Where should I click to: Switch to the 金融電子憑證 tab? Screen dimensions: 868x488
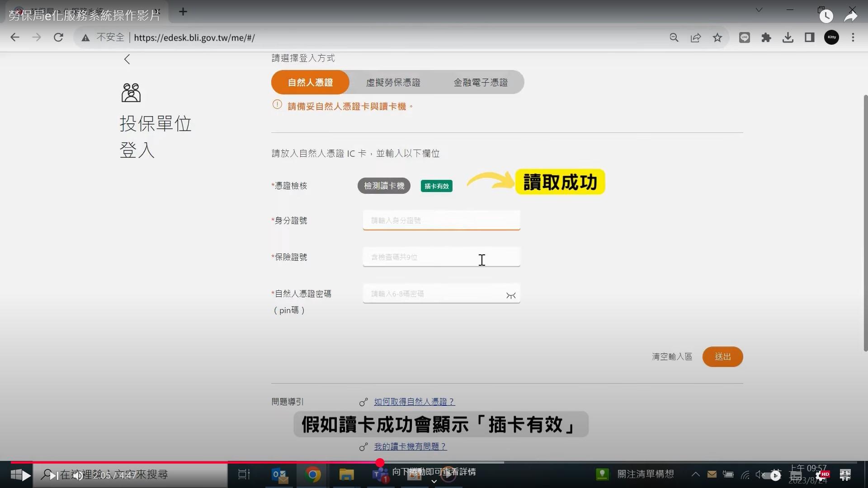481,83
